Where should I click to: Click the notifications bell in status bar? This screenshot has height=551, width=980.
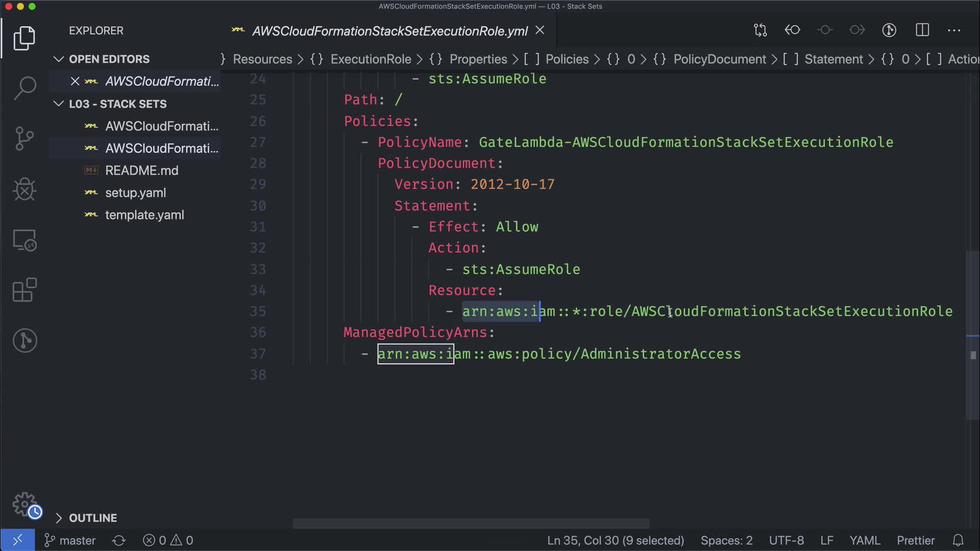coord(958,540)
